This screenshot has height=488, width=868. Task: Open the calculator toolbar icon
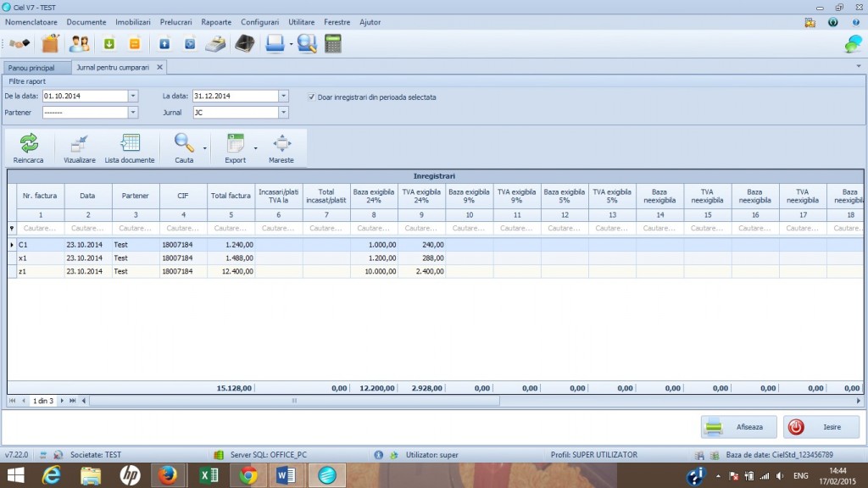tap(333, 44)
